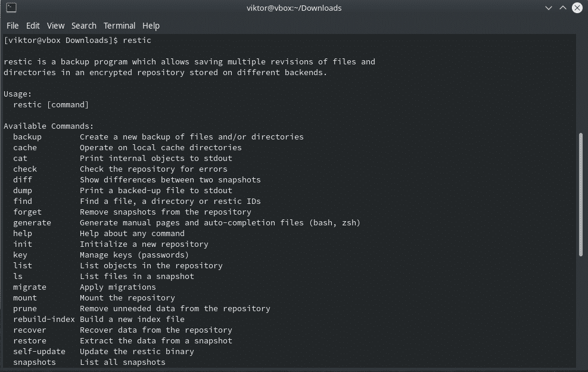Click the 'restic [command]' usage line
Image resolution: width=588 pixels, height=372 pixels.
coord(51,105)
